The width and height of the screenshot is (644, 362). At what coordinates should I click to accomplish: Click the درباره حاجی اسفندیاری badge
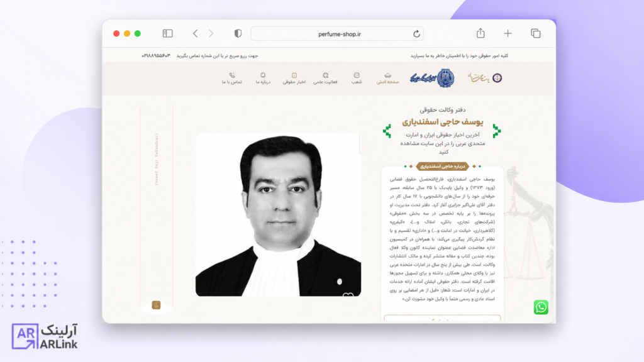[442, 166]
